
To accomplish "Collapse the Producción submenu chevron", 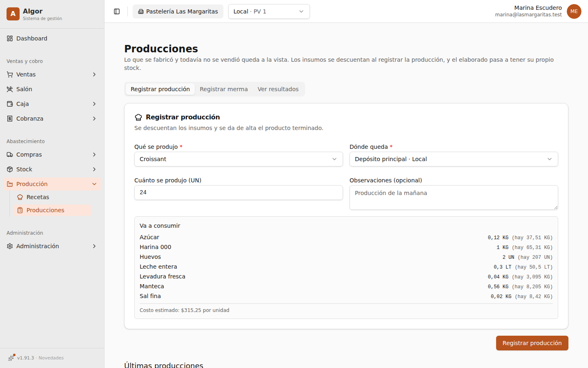I will coord(94,184).
